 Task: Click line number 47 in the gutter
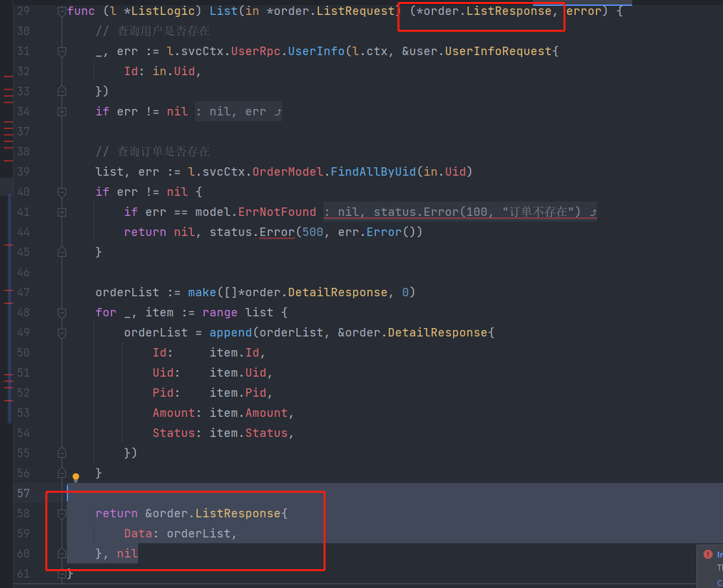23,292
